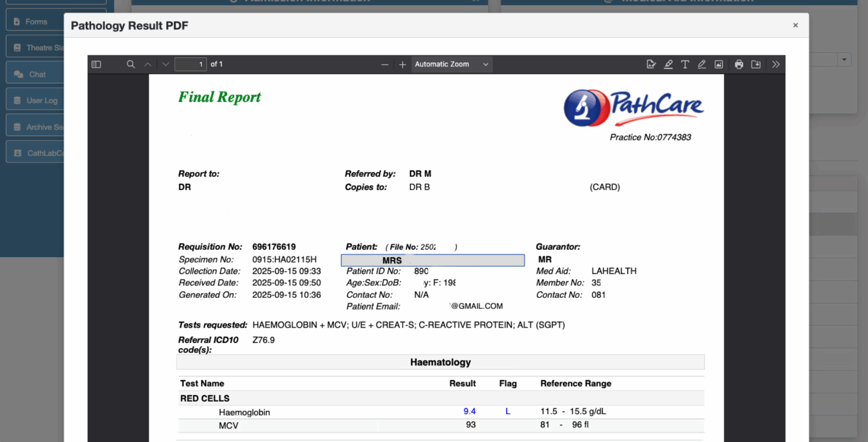Image resolution: width=868 pixels, height=442 pixels.
Task: Select the highlighted MRS patient name field
Action: pyautogui.click(x=433, y=260)
